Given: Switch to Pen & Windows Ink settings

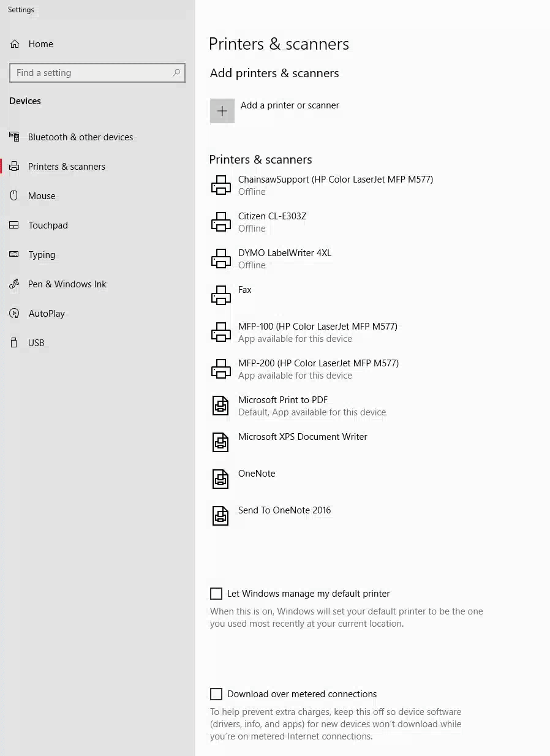Looking at the screenshot, I should point(67,284).
